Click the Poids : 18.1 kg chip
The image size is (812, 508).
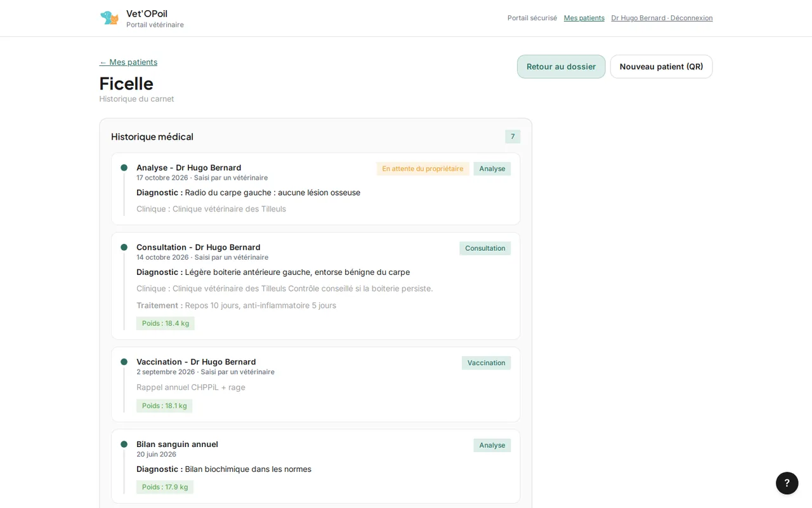point(164,406)
